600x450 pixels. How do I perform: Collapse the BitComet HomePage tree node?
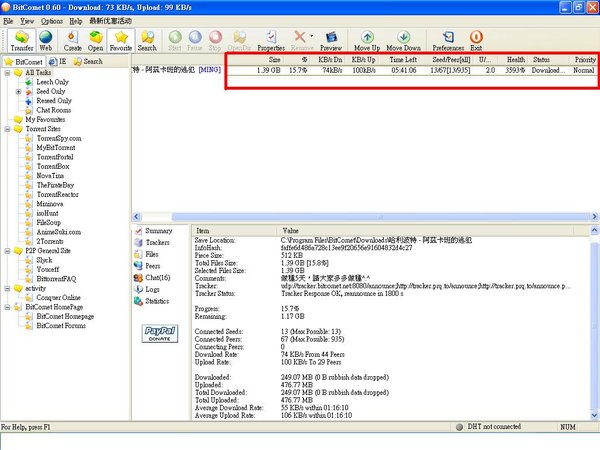[7, 307]
